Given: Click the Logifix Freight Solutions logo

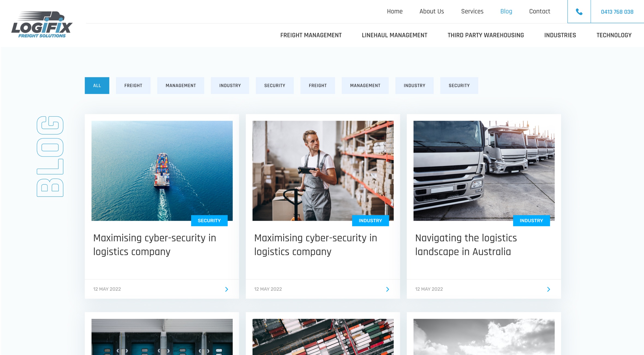Looking at the screenshot, I should pos(42,25).
